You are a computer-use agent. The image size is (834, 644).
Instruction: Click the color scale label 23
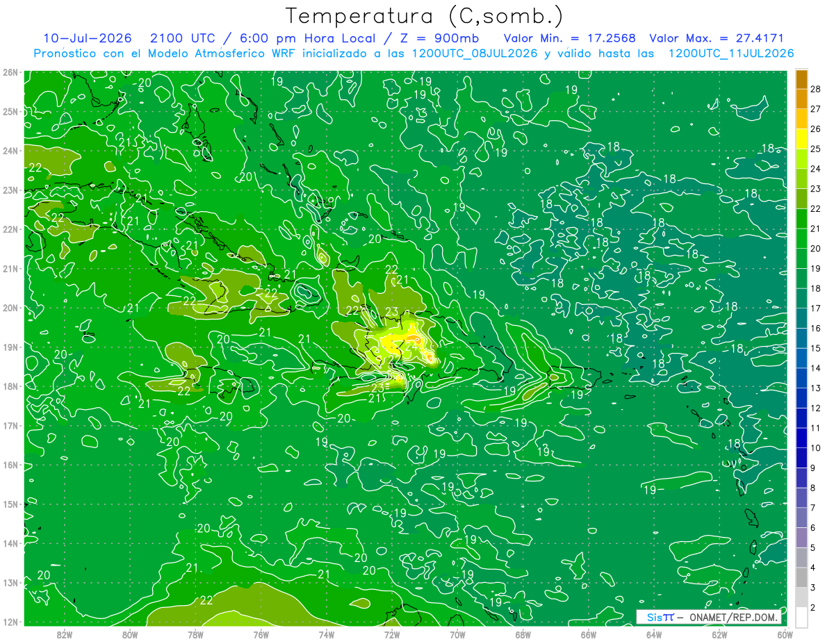[x=815, y=189]
